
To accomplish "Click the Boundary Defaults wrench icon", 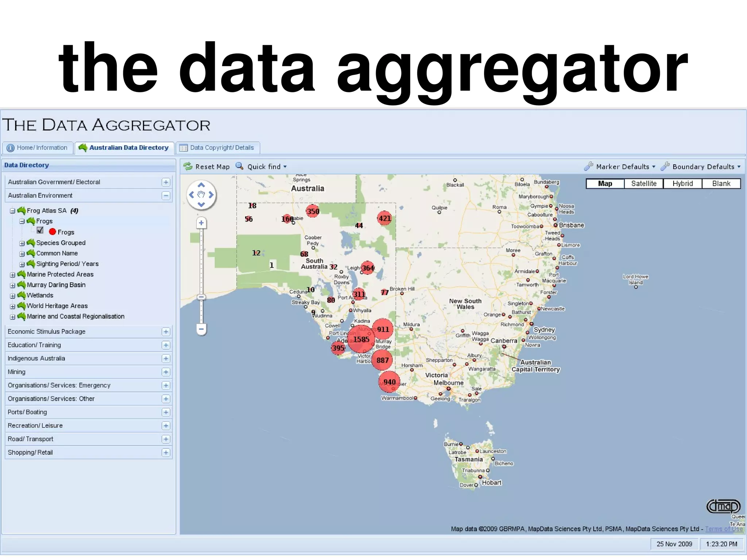I will [x=665, y=166].
